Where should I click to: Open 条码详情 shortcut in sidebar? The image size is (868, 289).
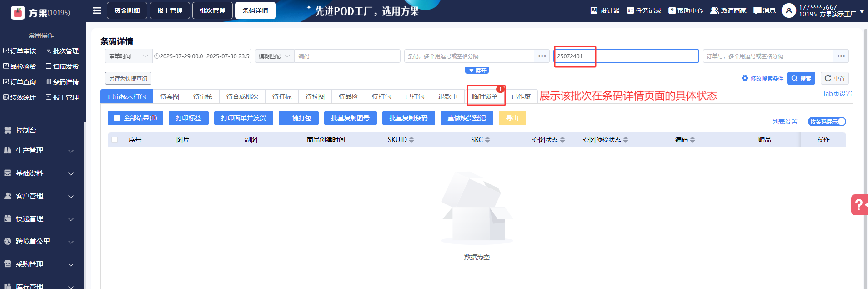[x=62, y=82]
